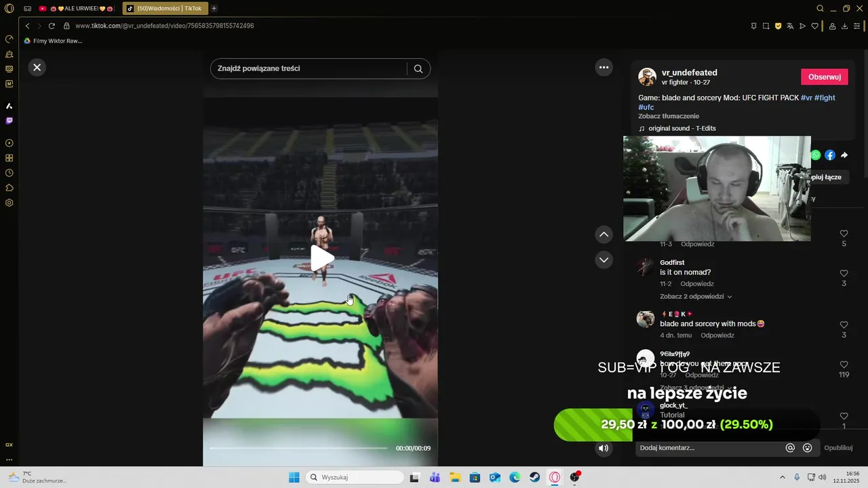Viewport: 868px width, 488px height.
Task: Open the Twitch panel in sidebar
Action: click(9, 121)
